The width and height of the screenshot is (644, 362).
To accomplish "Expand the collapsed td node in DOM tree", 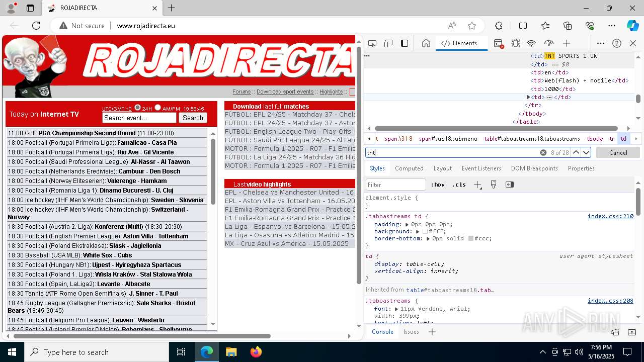I will [528, 97].
